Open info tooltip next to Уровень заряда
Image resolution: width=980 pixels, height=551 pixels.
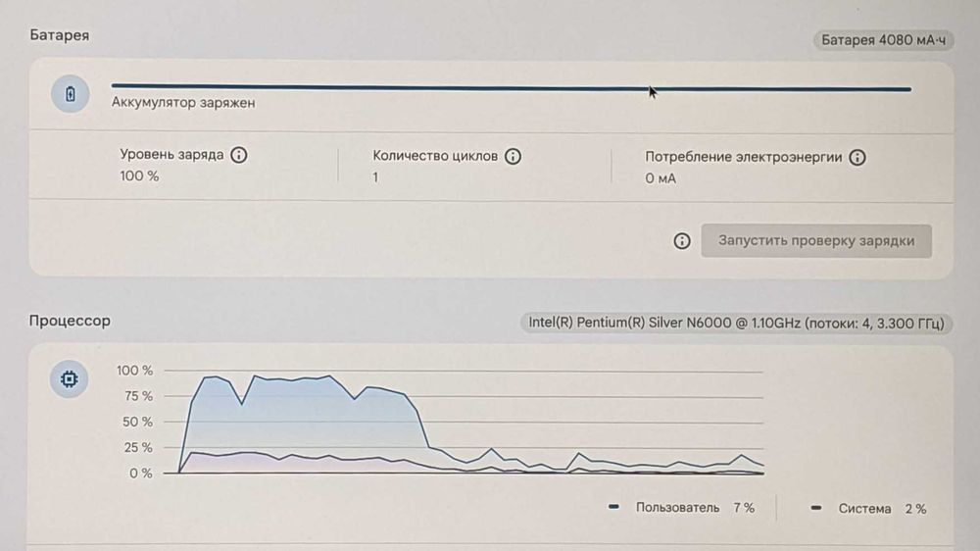coord(239,155)
